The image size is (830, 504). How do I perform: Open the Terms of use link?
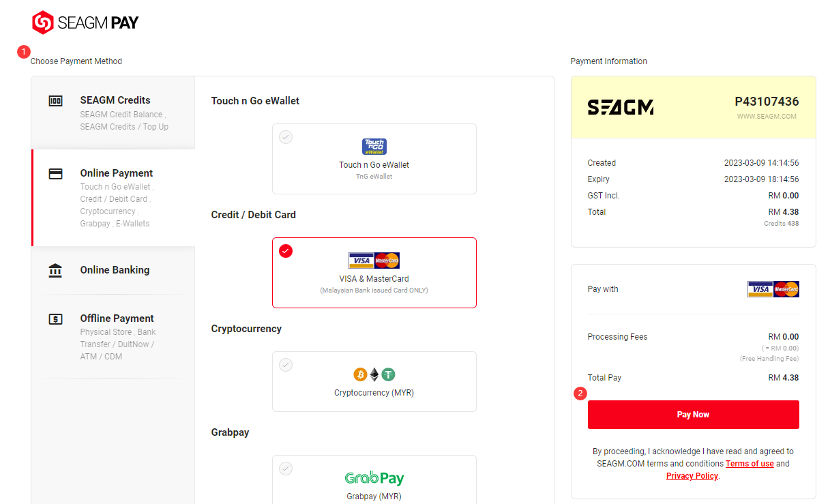tap(750, 464)
